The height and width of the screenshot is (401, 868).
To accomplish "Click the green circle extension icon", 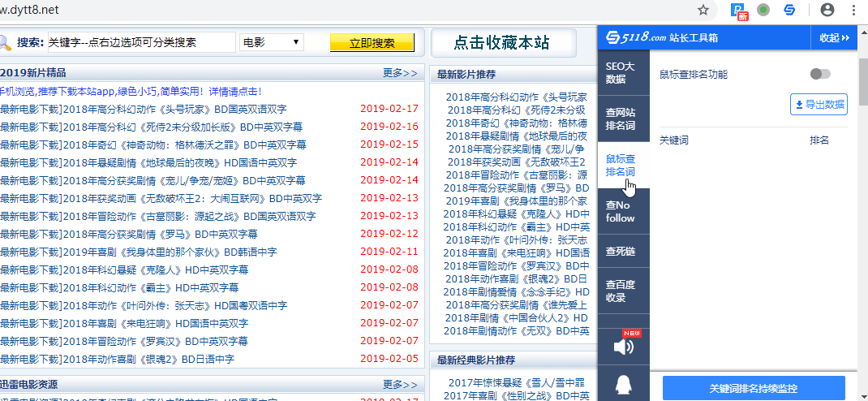I will coord(763,10).
